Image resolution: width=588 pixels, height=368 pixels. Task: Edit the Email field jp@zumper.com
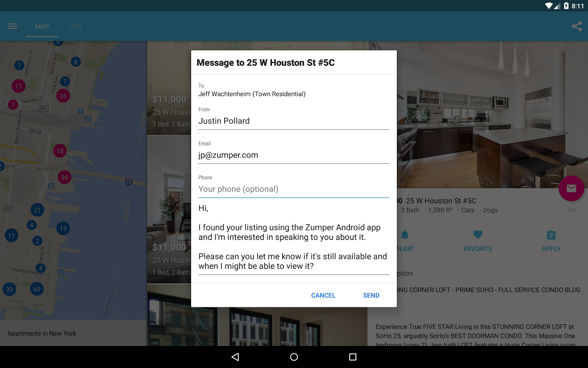pos(294,155)
